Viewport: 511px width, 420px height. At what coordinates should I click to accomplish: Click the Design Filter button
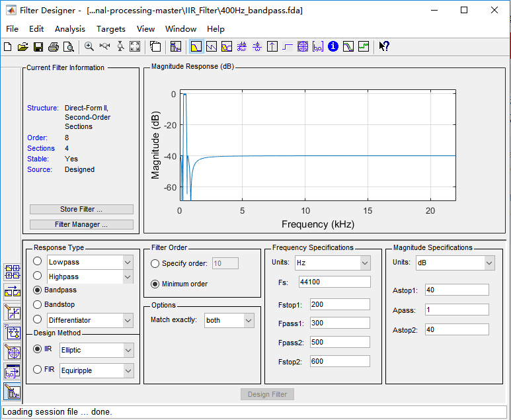[x=267, y=394]
